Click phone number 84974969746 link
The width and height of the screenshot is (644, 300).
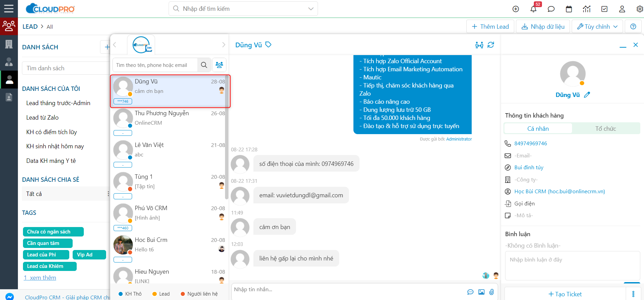click(x=530, y=143)
